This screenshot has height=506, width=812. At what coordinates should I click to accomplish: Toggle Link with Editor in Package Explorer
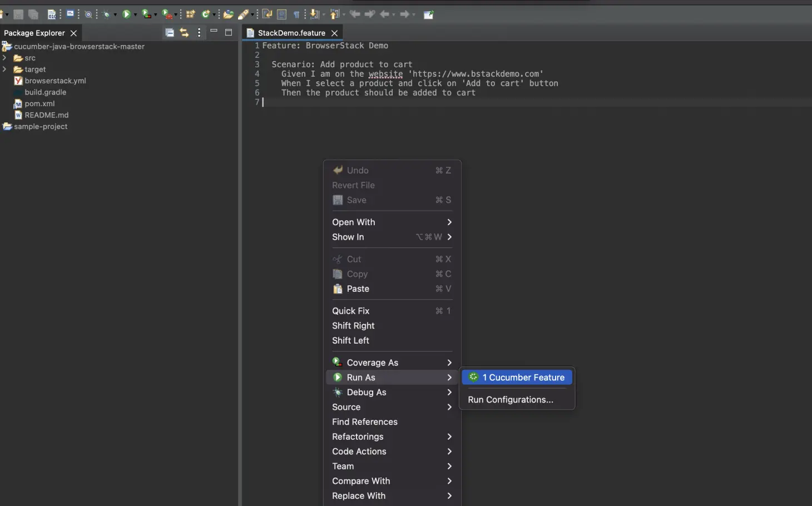coord(184,33)
